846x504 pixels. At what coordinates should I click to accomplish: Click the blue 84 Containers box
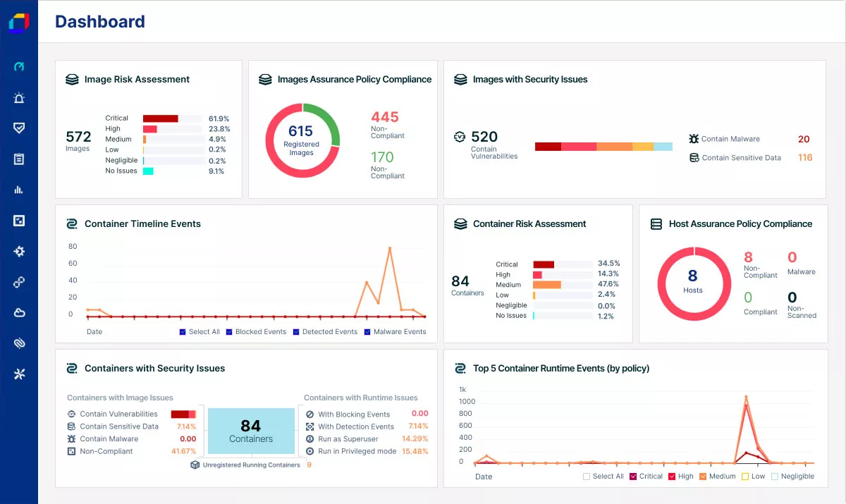(251, 431)
